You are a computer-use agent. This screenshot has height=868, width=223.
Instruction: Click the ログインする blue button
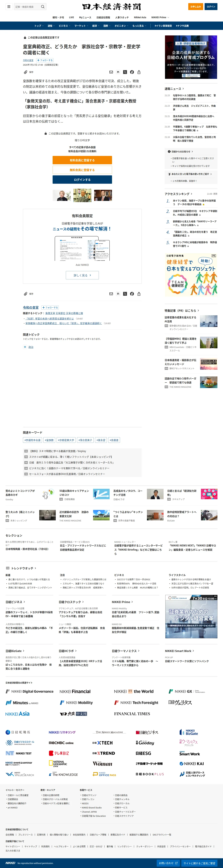[x=82, y=180]
